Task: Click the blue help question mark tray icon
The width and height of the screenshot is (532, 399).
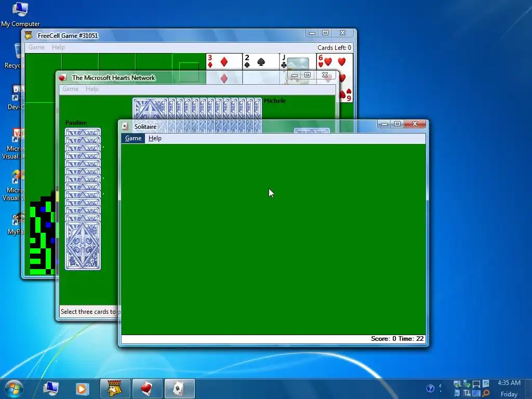Action: tap(430, 389)
